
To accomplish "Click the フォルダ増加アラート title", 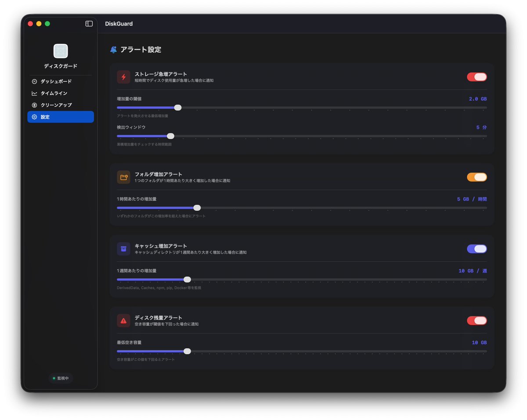I will click(159, 174).
